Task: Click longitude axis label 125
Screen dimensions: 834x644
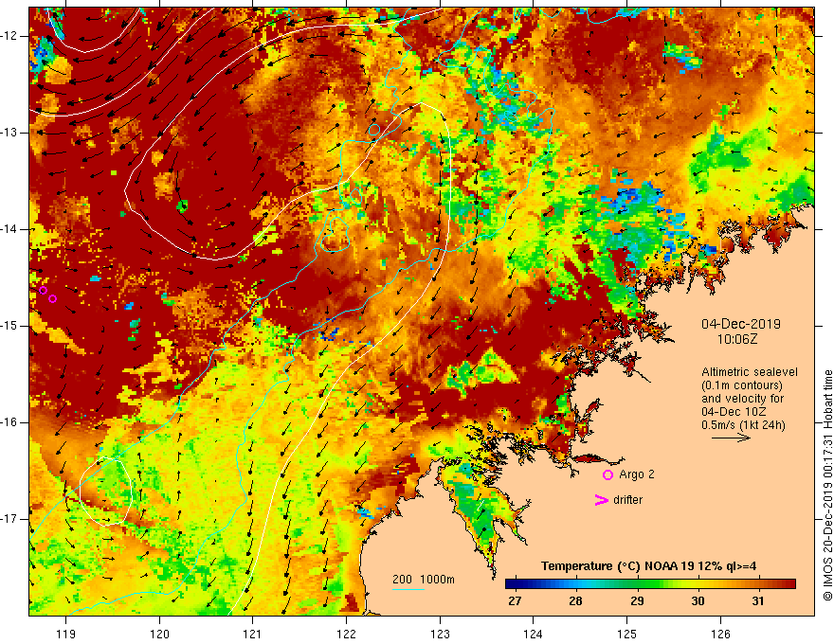Action: pos(627,634)
